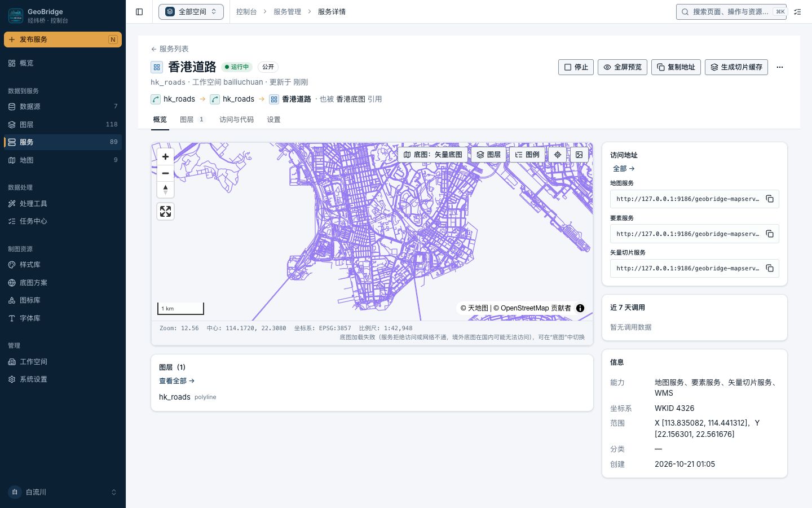Open the 香港底图 reference link
The image size is (812, 508).
[351, 99]
